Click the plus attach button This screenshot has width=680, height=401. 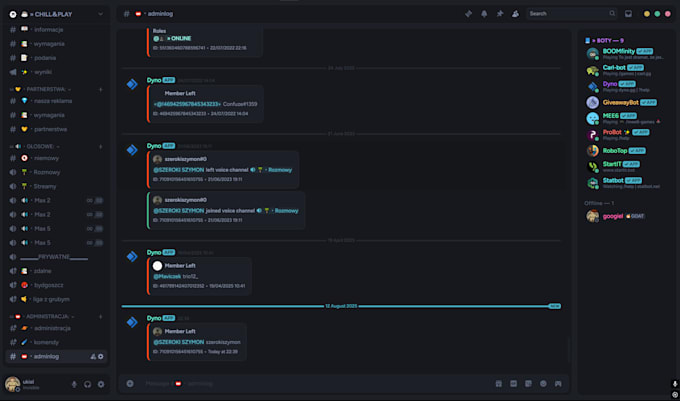130,384
